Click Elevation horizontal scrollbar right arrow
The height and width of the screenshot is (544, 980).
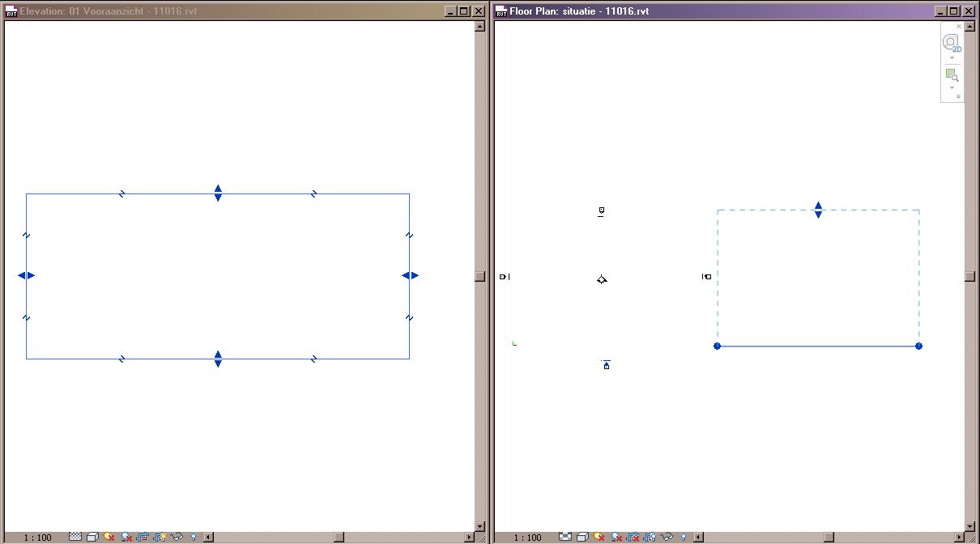pos(469,537)
